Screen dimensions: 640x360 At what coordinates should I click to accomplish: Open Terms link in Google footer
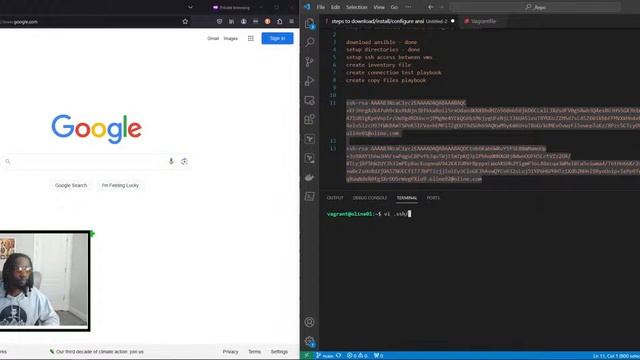pyautogui.click(x=255, y=351)
